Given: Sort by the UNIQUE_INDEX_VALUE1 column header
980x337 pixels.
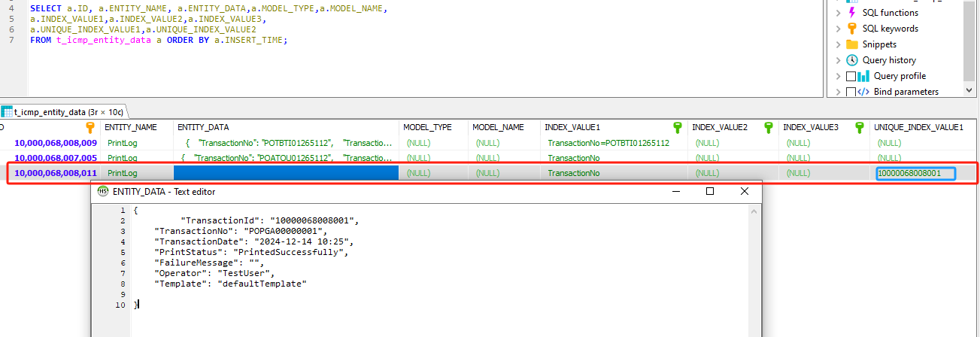Looking at the screenshot, I should 924,128.
